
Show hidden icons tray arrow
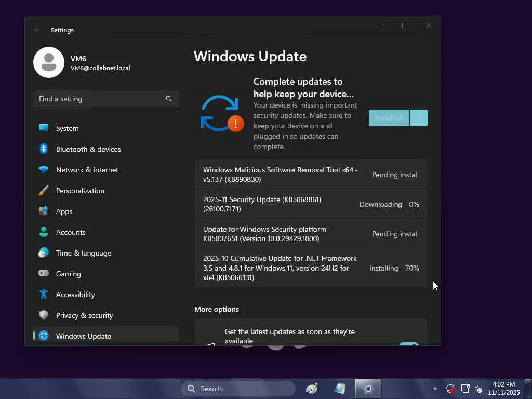point(435,389)
